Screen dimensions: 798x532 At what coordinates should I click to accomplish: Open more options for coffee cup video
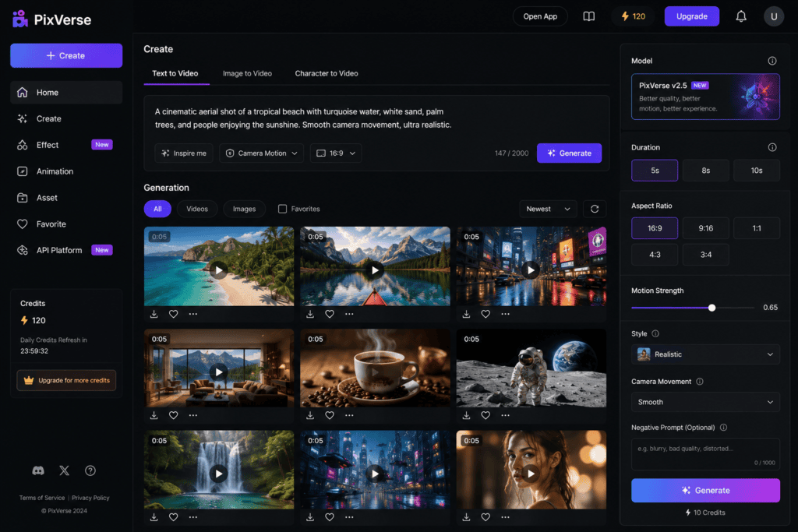pyautogui.click(x=349, y=415)
